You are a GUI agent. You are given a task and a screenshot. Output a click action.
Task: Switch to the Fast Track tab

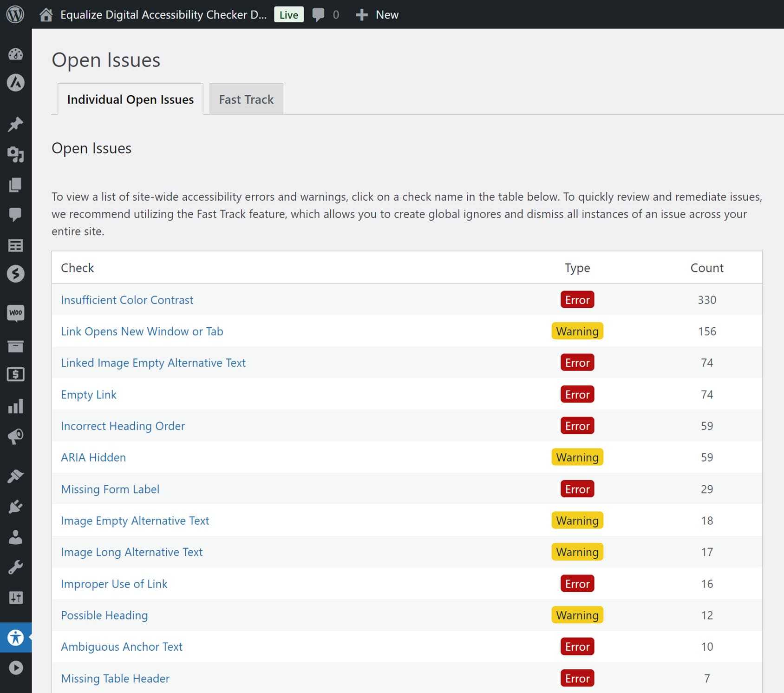click(246, 99)
